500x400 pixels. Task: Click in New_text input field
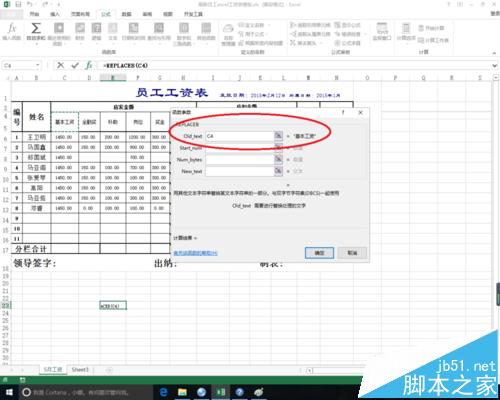coord(240,171)
